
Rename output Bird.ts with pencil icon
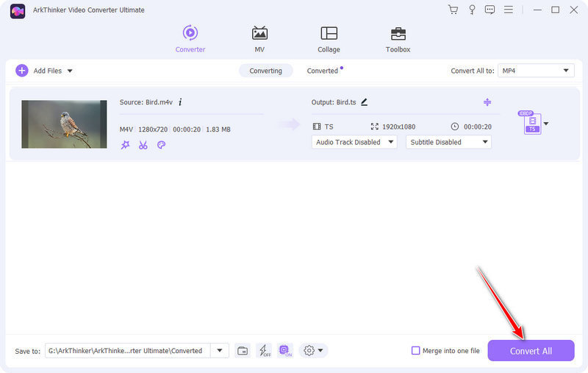364,102
